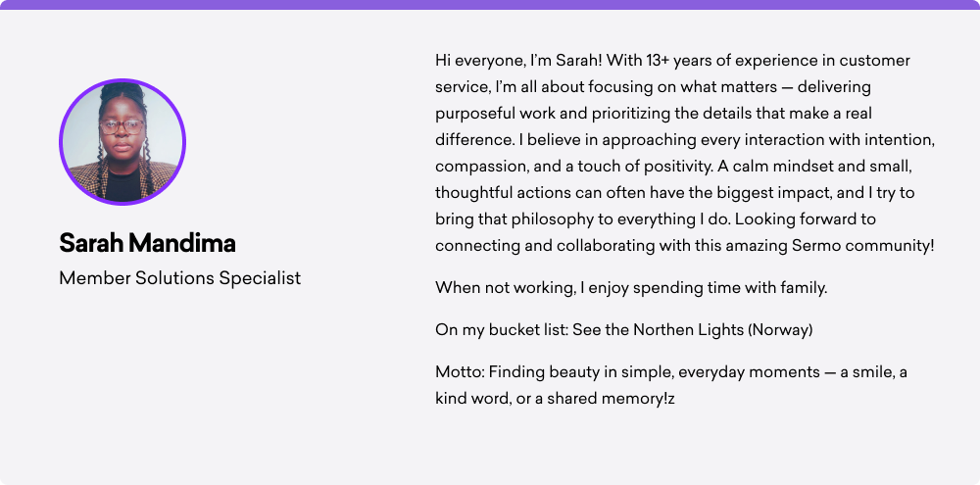
Task: Click the Member Solutions Specialist title
Action: [180, 278]
